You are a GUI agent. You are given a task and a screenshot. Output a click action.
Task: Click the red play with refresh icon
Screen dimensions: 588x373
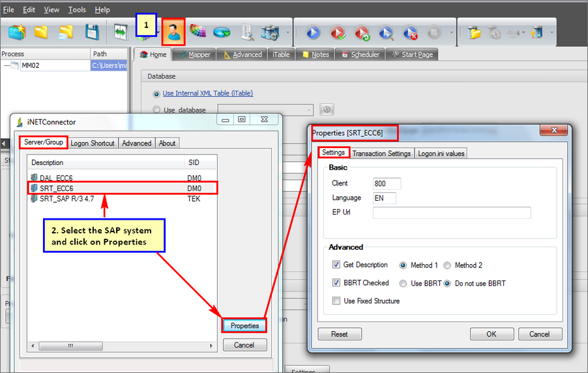pos(362,33)
